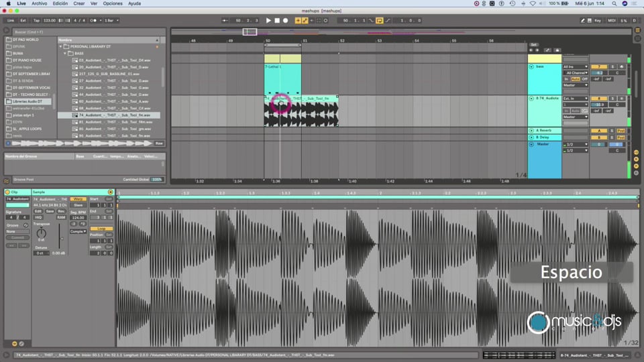The image size is (644, 362).
Task: Collapse the PERSONAL LIBARARY DT folder
Action: click(x=61, y=47)
